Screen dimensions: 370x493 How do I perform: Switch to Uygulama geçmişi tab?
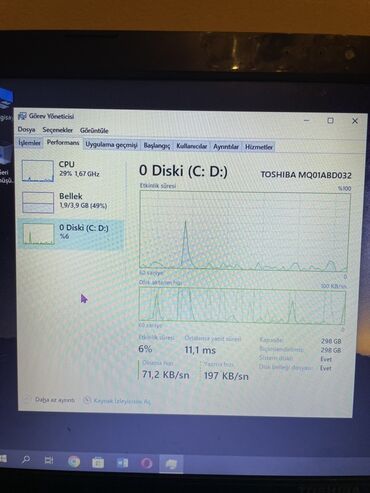(111, 145)
